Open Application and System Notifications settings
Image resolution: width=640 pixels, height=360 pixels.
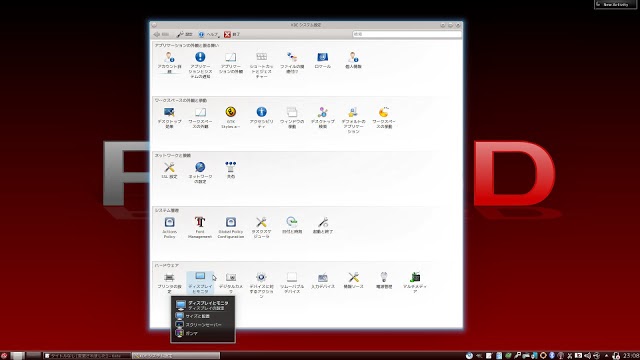click(200, 65)
